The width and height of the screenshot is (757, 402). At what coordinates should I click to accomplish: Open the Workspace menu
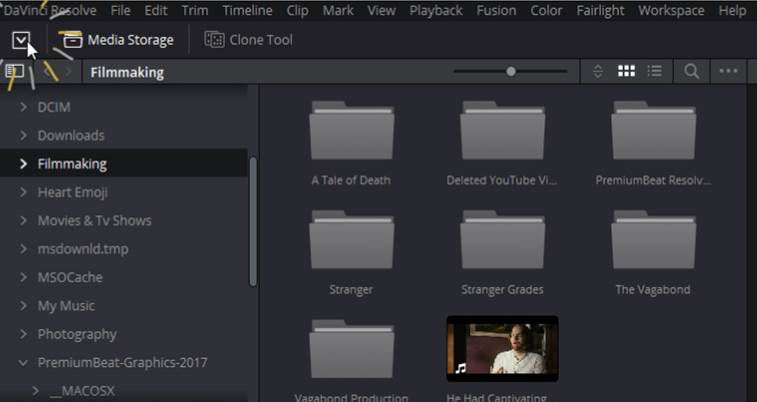(671, 10)
